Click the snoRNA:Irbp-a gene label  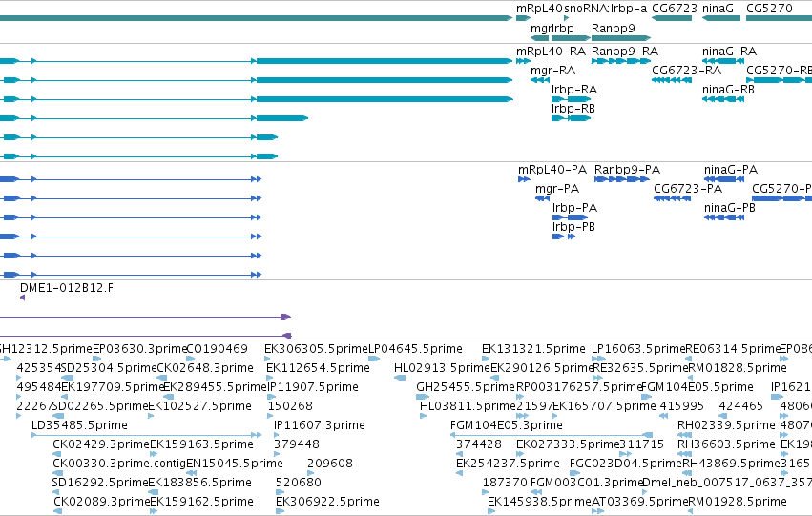(x=605, y=9)
